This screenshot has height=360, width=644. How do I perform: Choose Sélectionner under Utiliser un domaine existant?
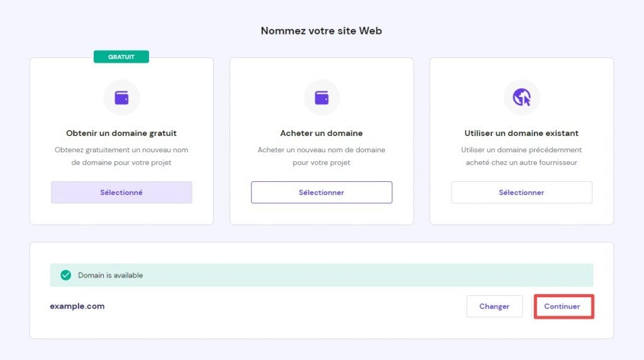pyautogui.click(x=521, y=193)
